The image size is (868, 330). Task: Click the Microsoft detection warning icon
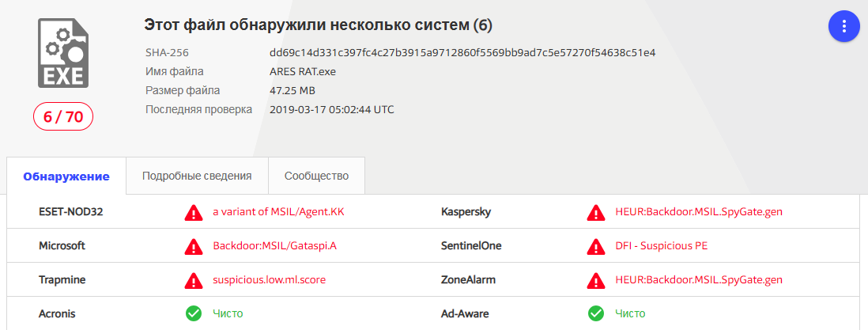coord(193,246)
